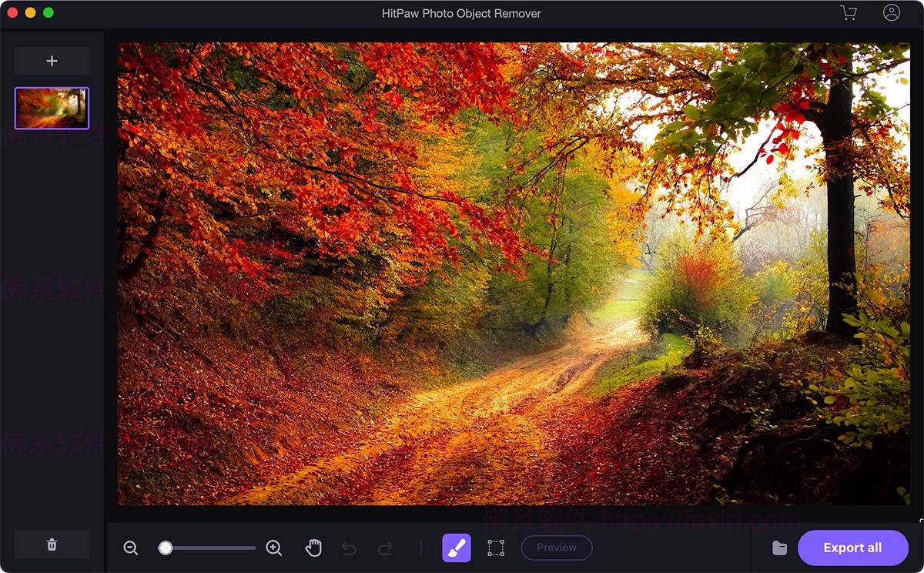Export all edited photos

(x=853, y=548)
